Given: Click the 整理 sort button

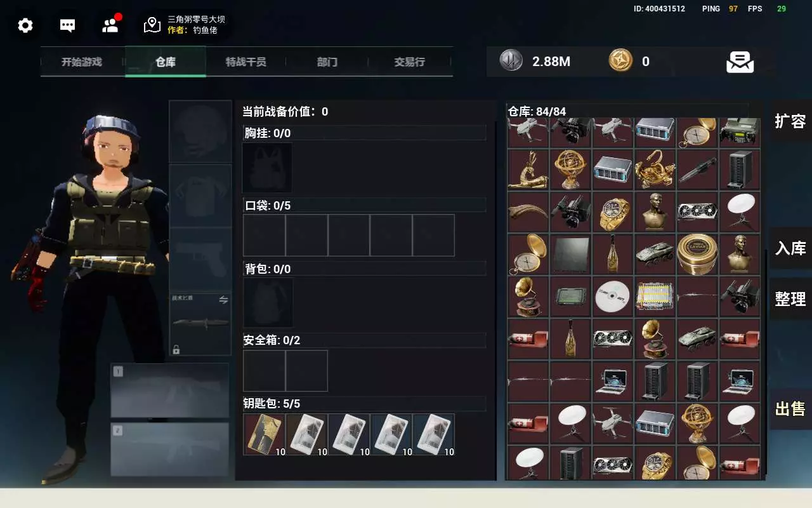Looking at the screenshot, I should click(x=790, y=298).
